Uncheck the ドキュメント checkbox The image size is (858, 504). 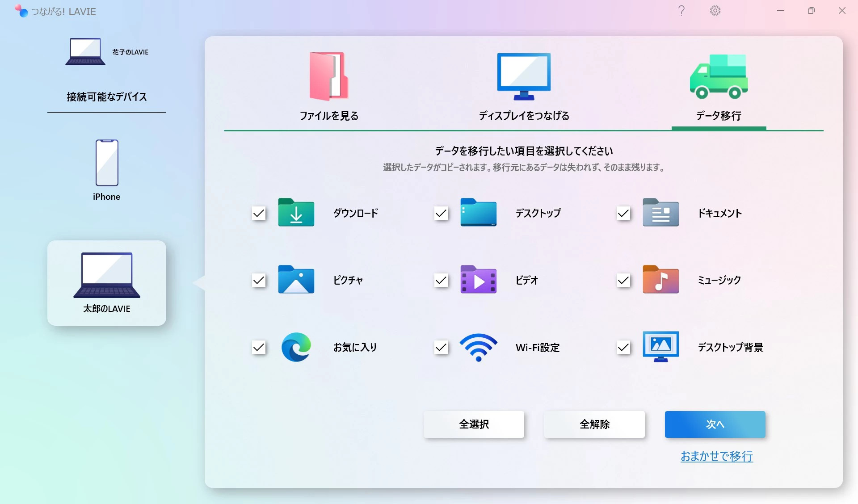623,213
